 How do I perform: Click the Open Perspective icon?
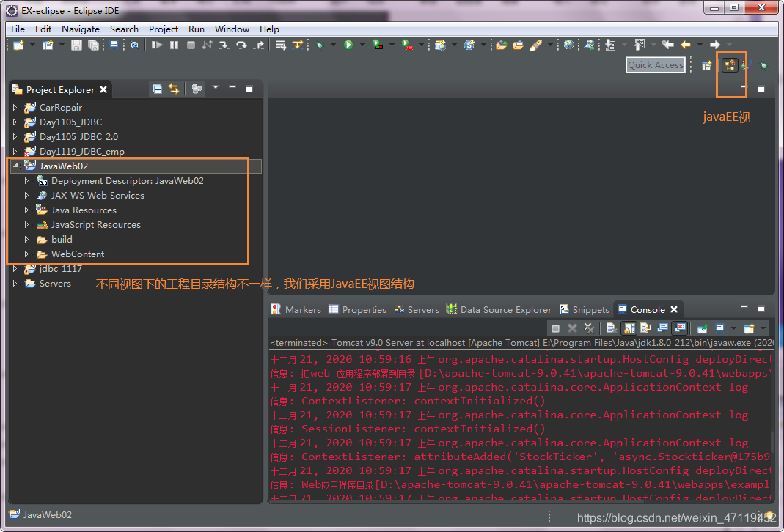coord(706,65)
